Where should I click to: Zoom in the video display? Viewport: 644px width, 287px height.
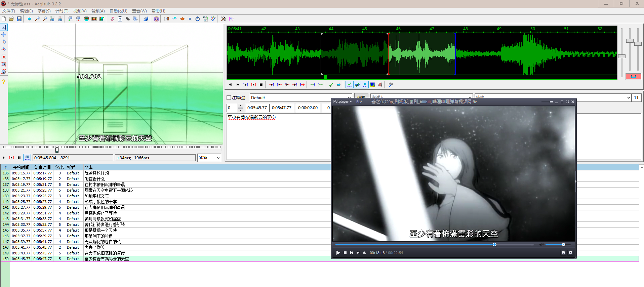tap(37, 19)
